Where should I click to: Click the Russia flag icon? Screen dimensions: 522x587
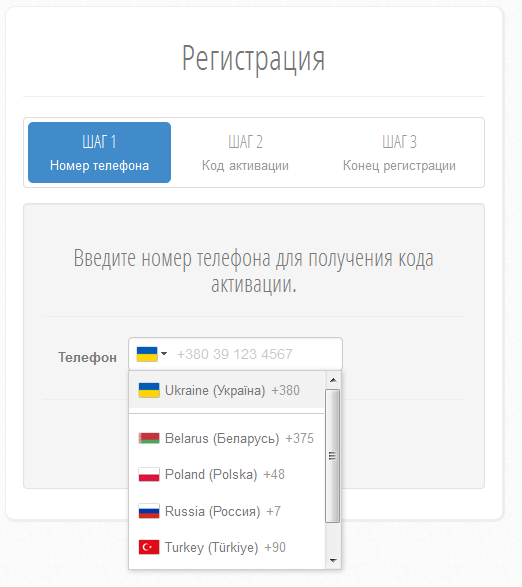coord(149,511)
